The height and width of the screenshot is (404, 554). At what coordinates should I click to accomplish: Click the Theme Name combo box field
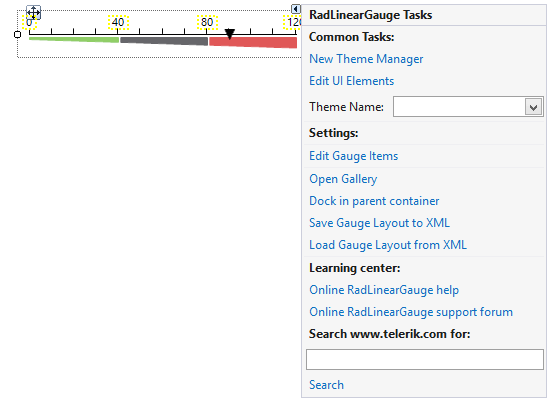(468, 107)
